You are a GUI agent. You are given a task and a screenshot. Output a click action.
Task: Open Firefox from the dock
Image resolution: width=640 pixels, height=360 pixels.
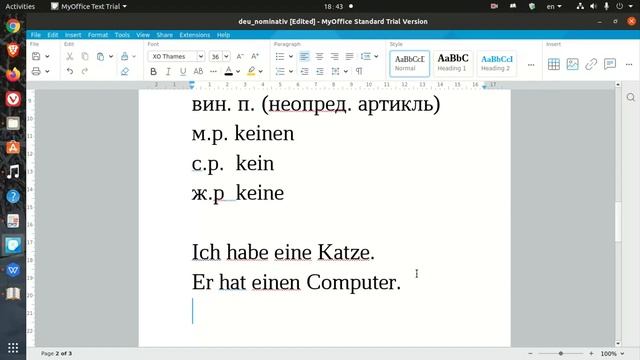[13, 74]
